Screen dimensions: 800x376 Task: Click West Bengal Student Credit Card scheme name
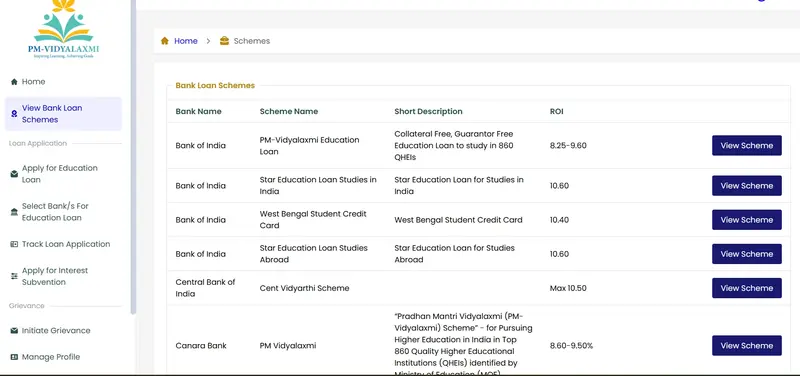pos(313,220)
